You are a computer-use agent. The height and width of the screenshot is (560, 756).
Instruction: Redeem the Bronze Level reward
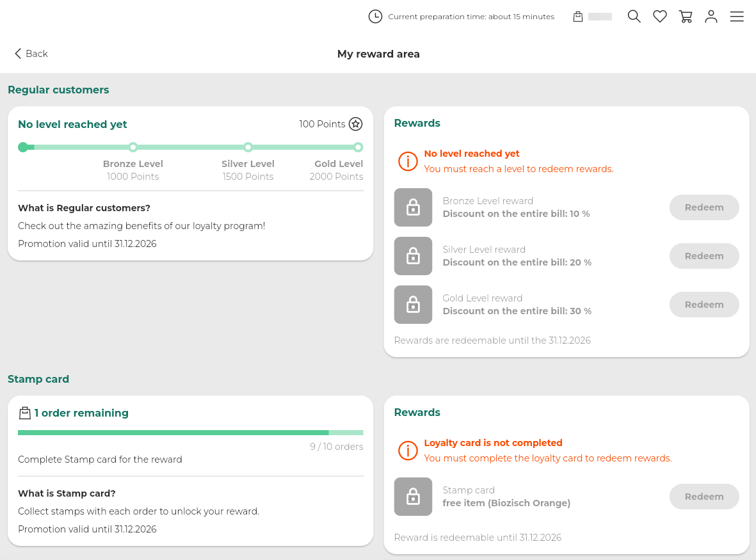pyautogui.click(x=704, y=207)
